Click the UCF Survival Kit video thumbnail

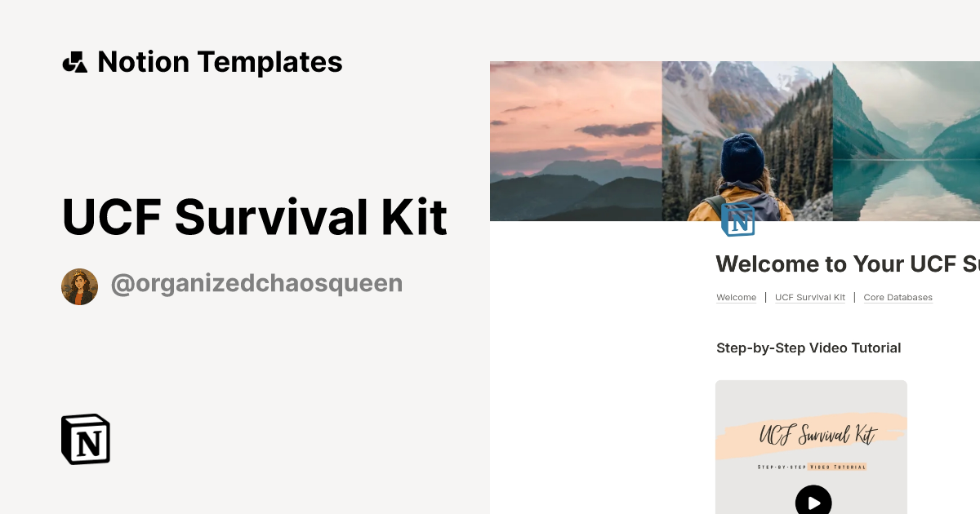pos(811,449)
